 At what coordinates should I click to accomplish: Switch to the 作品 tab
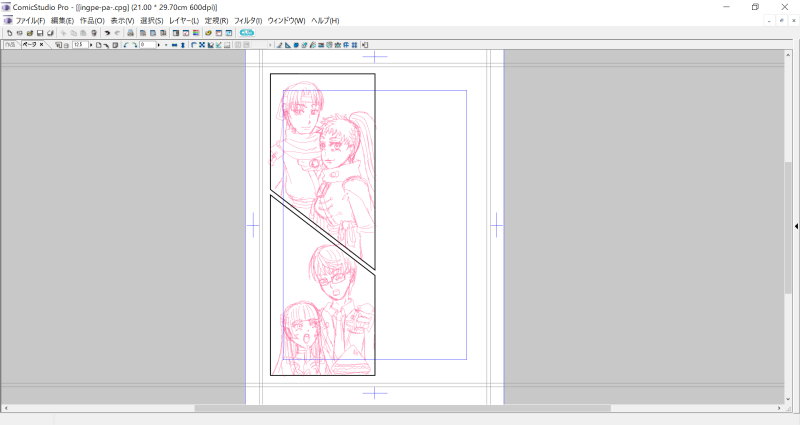coord(10,45)
